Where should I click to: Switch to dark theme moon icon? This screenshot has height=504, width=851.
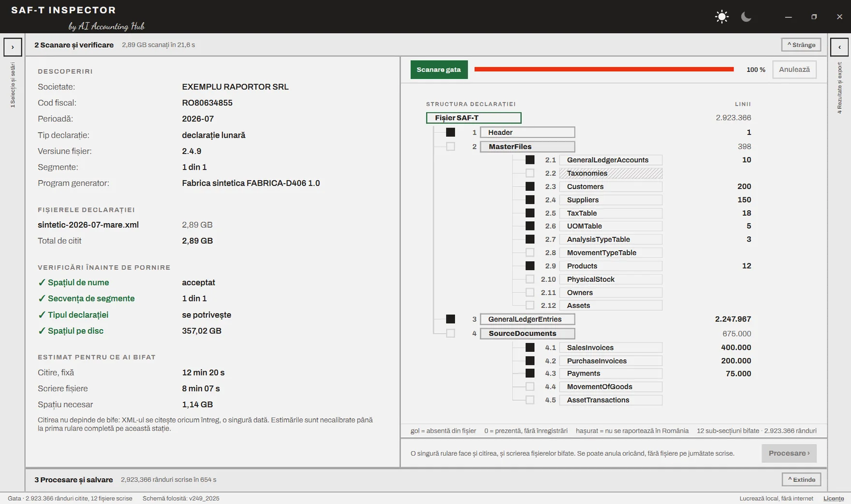(746, 17)
